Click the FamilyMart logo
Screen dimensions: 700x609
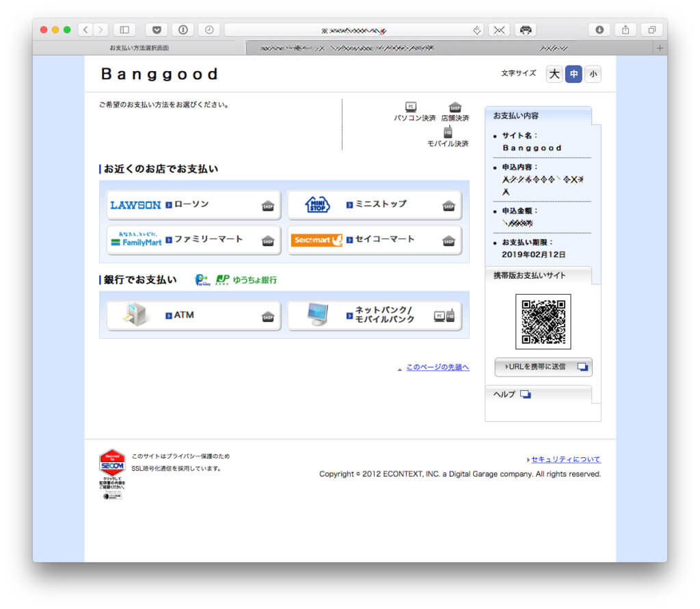(x=136, y=240)
